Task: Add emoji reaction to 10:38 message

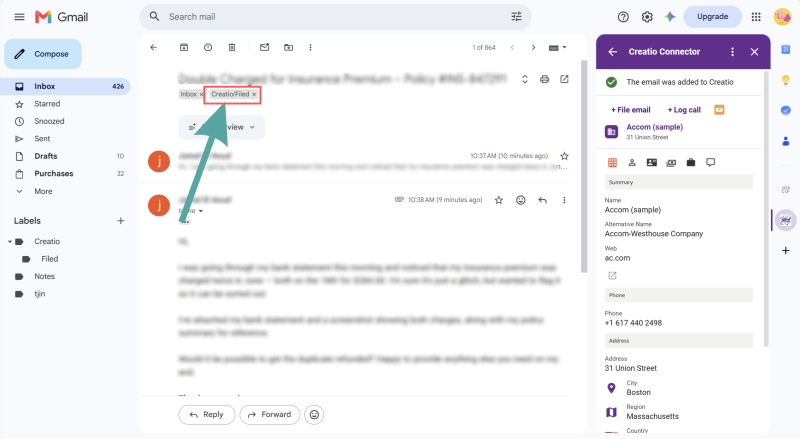Action: pos(520,200)
